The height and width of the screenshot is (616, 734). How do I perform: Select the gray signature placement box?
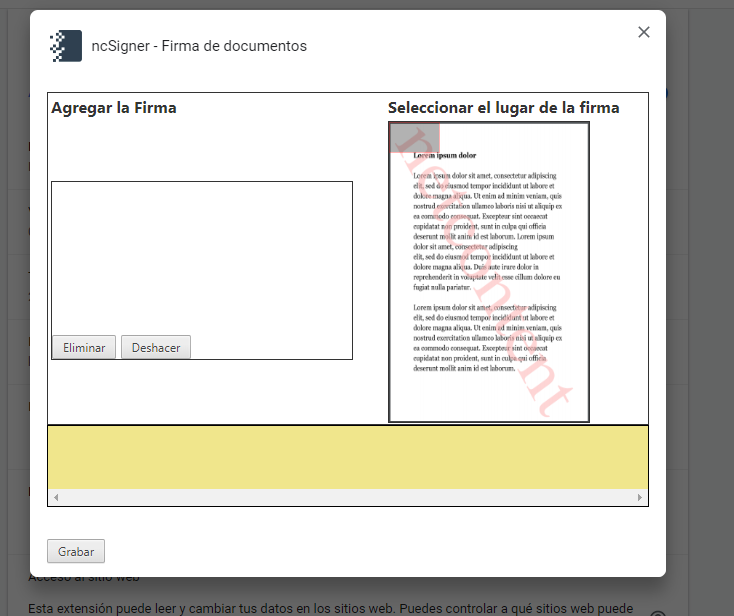click(415, 138)
